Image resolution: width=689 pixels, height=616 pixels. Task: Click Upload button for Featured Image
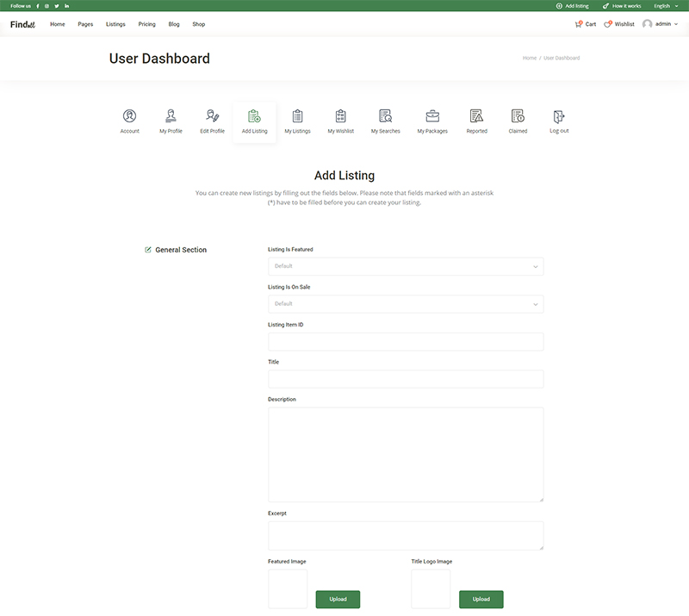(x=338, y=599)
